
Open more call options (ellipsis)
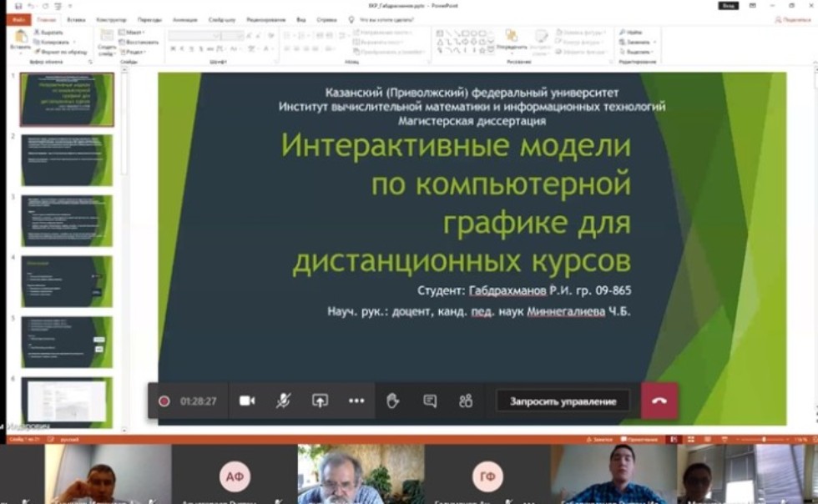pos(357,401)
